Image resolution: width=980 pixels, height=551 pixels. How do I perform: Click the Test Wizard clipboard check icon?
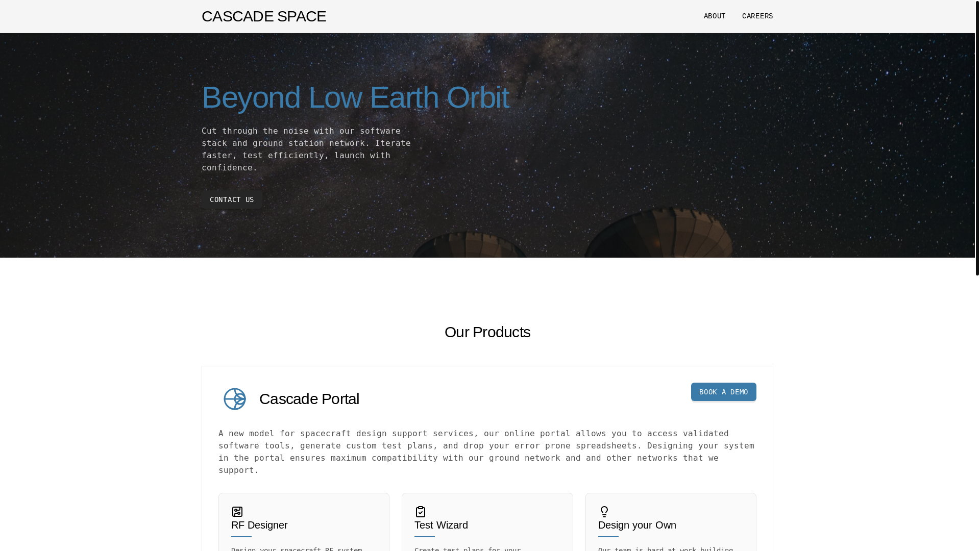point(421,512)
